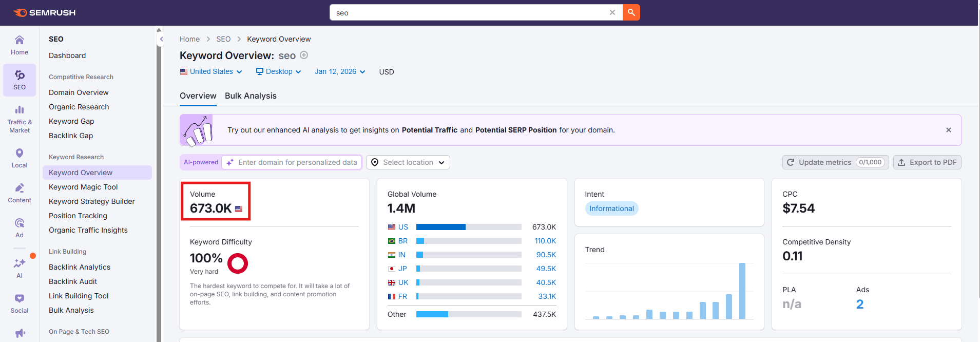Click FR country link in Global Volume
980x342 pixels.
coord(402,296)
